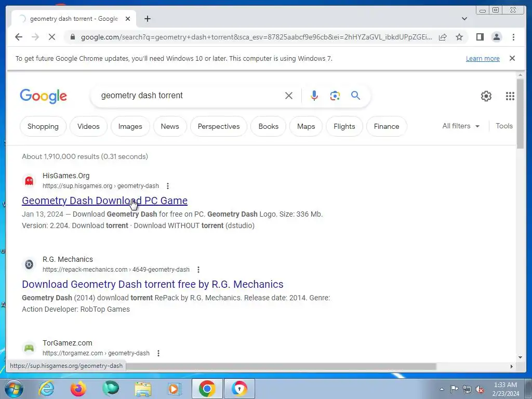Show hidden system tray icons
This screenshot has height=399, width=532.
(442, 389)
